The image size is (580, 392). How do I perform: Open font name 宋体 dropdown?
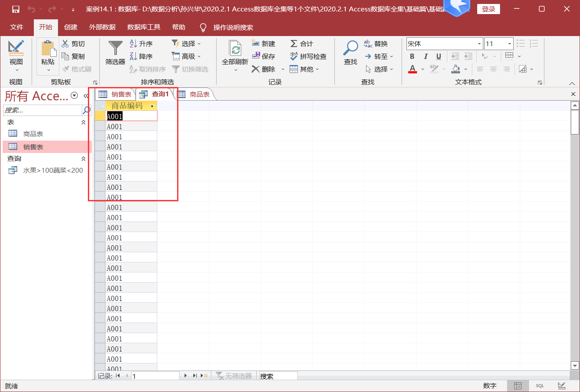(x=479, y=44)
